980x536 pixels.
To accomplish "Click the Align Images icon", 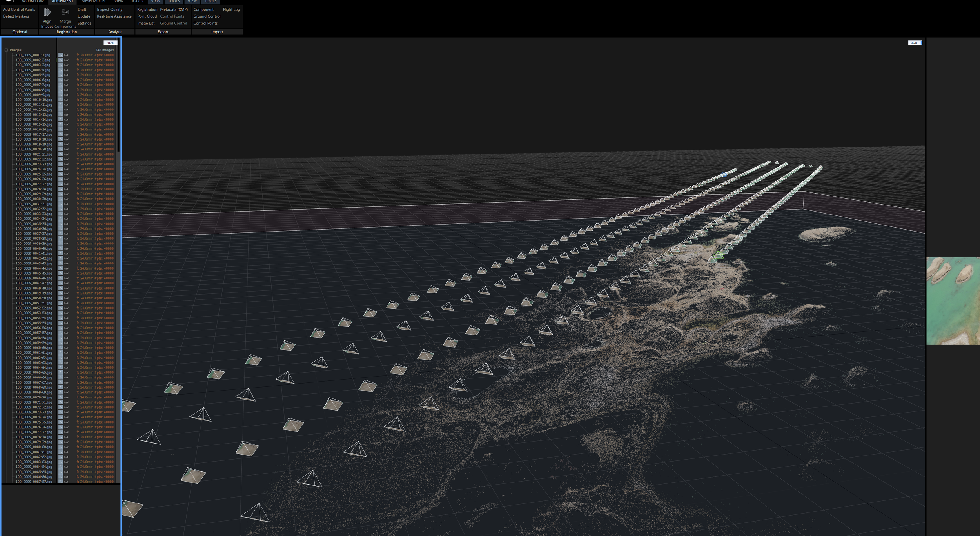I will pyautogui.click(x=47, y=13).
